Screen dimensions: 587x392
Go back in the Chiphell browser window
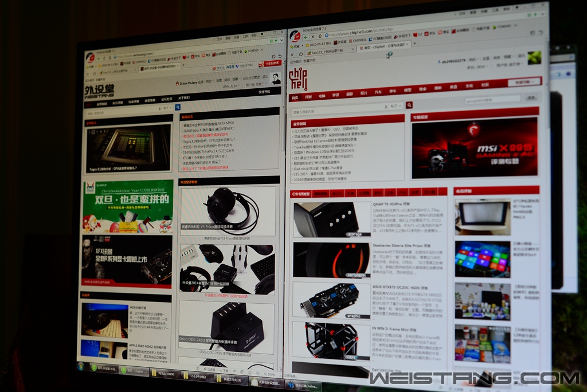coord(306,37)
